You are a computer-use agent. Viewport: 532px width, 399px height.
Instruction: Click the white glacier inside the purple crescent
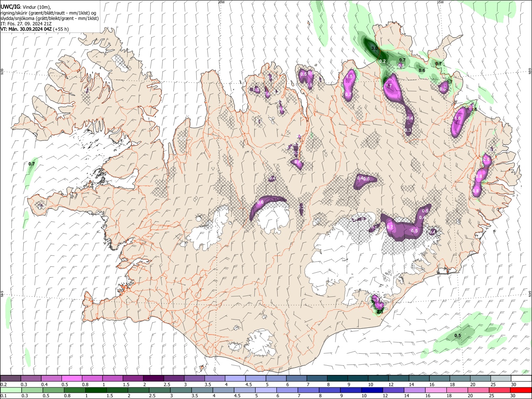click(x=273, y=217)
